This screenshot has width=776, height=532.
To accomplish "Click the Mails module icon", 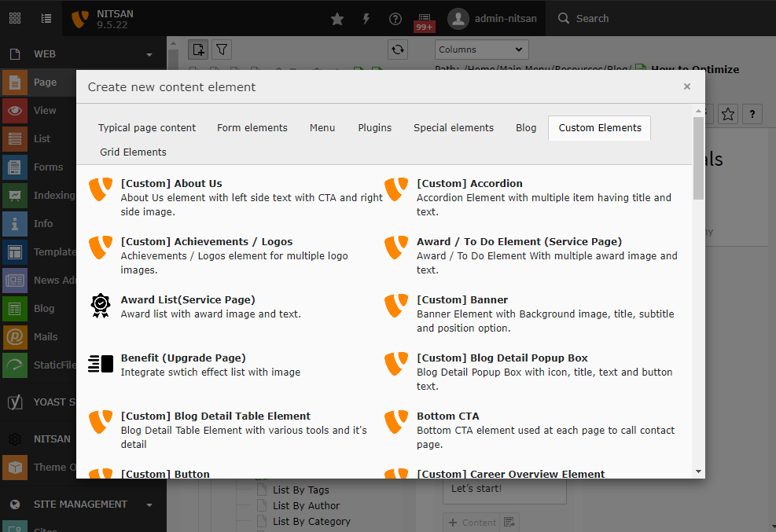I will [x=15, y=336].
